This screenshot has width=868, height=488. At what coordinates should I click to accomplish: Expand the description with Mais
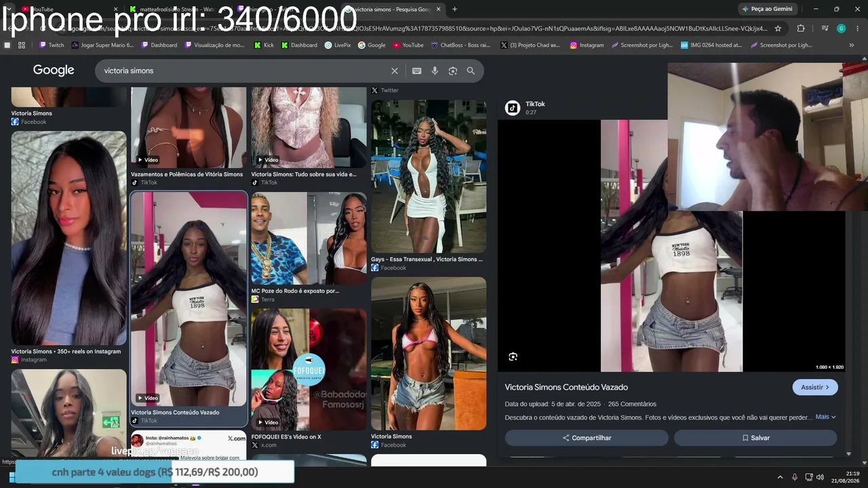tap(825, 417)
